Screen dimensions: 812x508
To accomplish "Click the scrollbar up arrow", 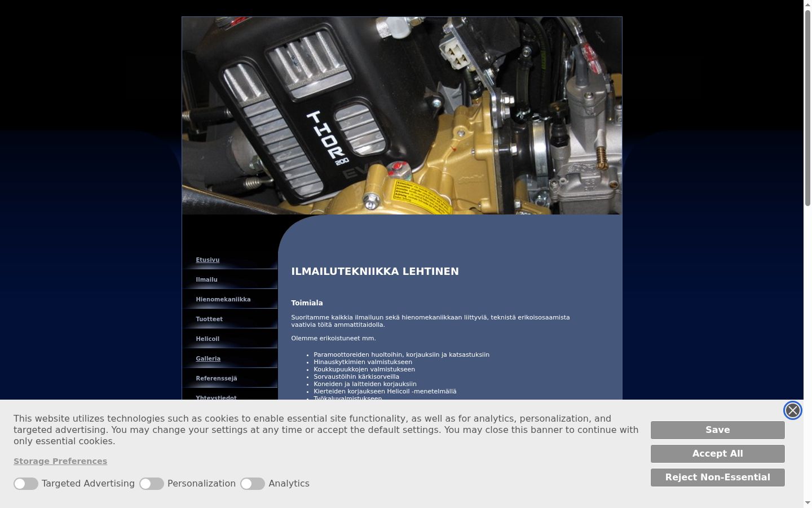I will [807, 4].
